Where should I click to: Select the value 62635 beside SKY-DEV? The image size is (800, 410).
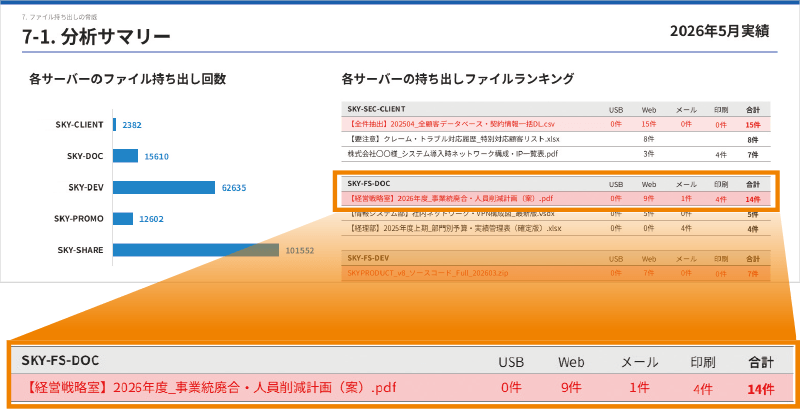pyautogui.click(x=234, y=188)
